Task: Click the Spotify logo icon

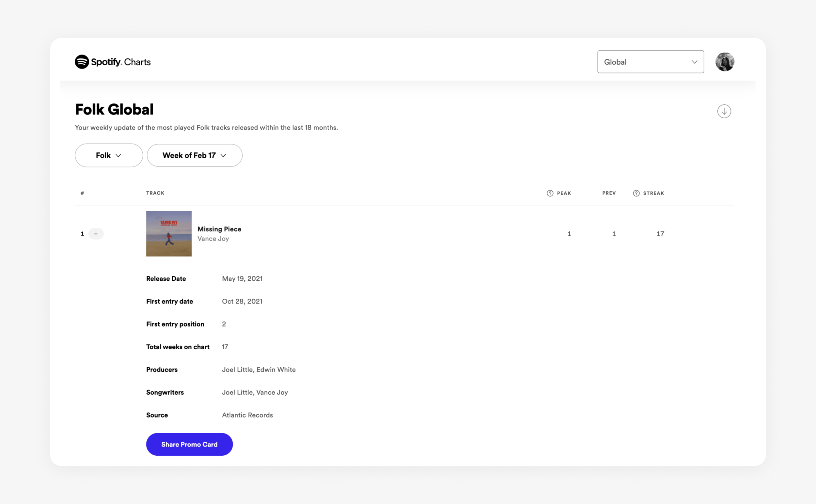Action: click(82, 62)
